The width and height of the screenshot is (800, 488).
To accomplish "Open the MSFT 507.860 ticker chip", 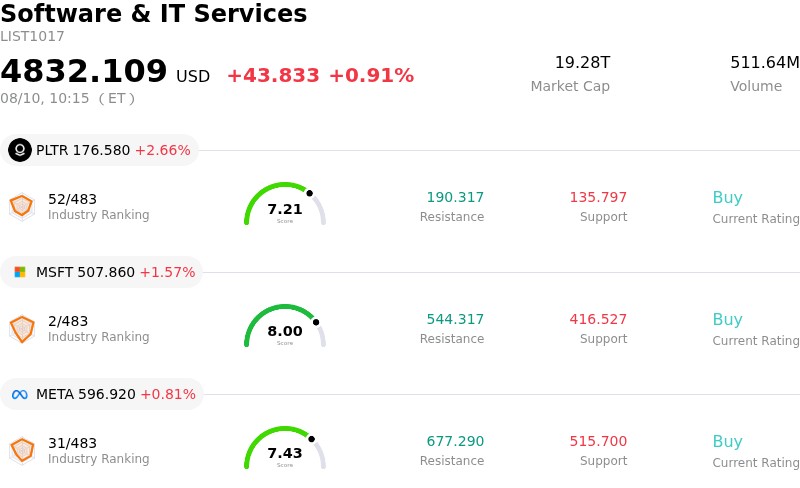I will pyautogui.click(x=102, y=272).
